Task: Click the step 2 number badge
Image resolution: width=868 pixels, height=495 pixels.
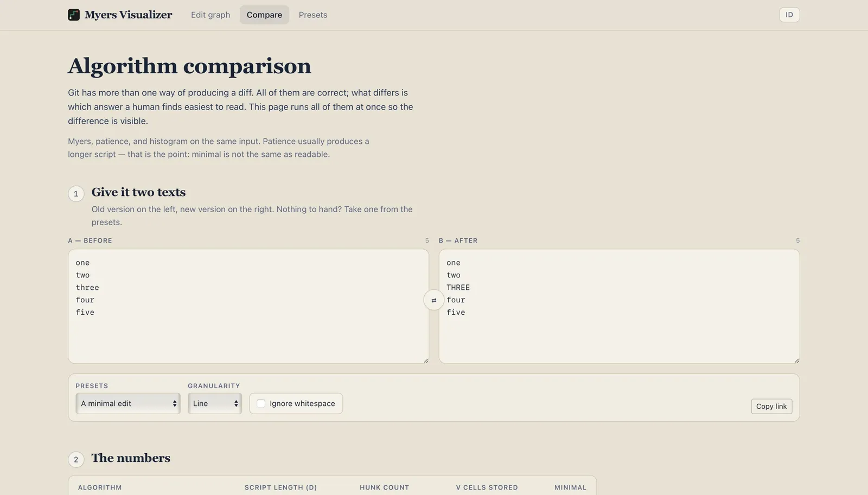Action: (76, 460)
